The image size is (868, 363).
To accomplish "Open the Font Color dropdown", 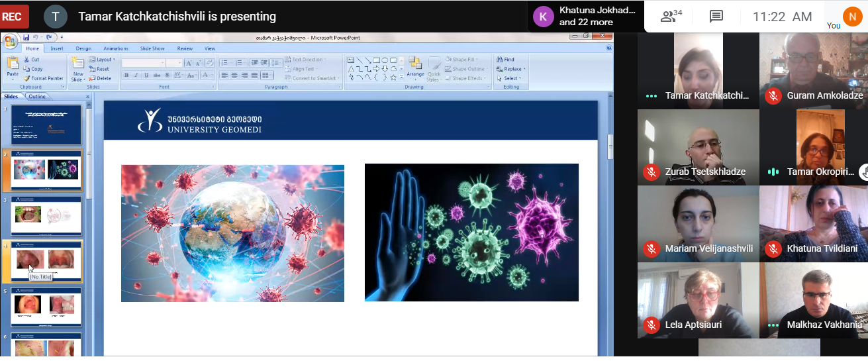I will pyautogui.click(x=207, y=75).
